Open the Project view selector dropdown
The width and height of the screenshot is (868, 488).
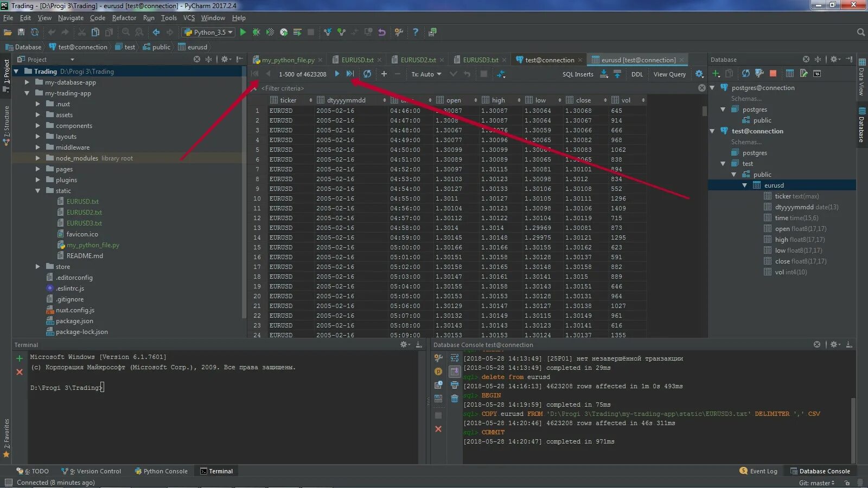(46, 60)
